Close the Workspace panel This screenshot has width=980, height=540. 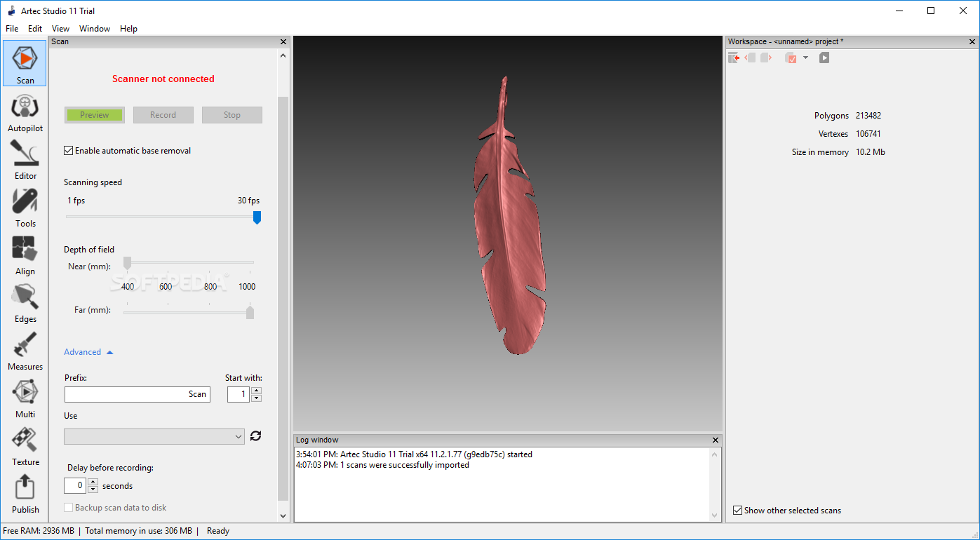972,42
